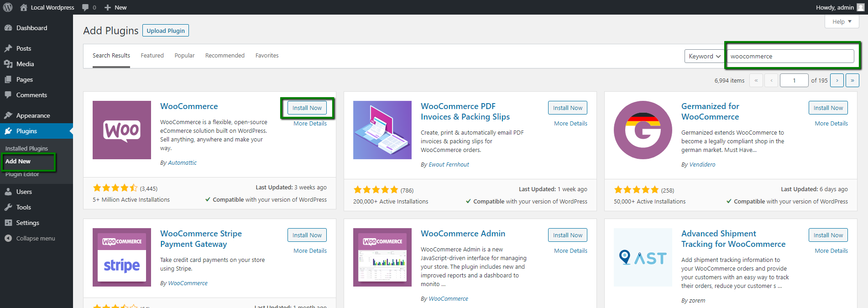Open the Howdy, admin account menu
This screenshot has width=868, height=308.
(x=840, y=7)
